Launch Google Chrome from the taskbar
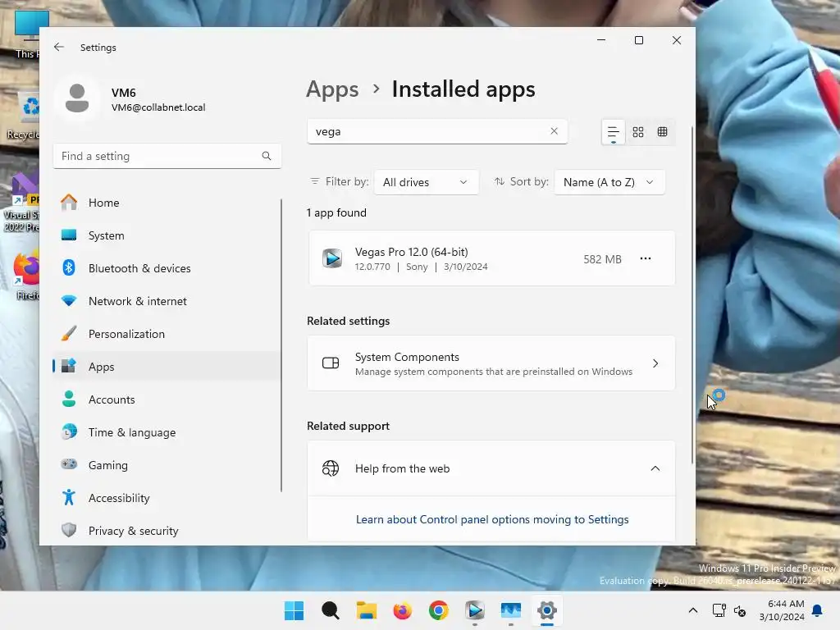Screen dimensions: 840x630 [x=438, y=610]
